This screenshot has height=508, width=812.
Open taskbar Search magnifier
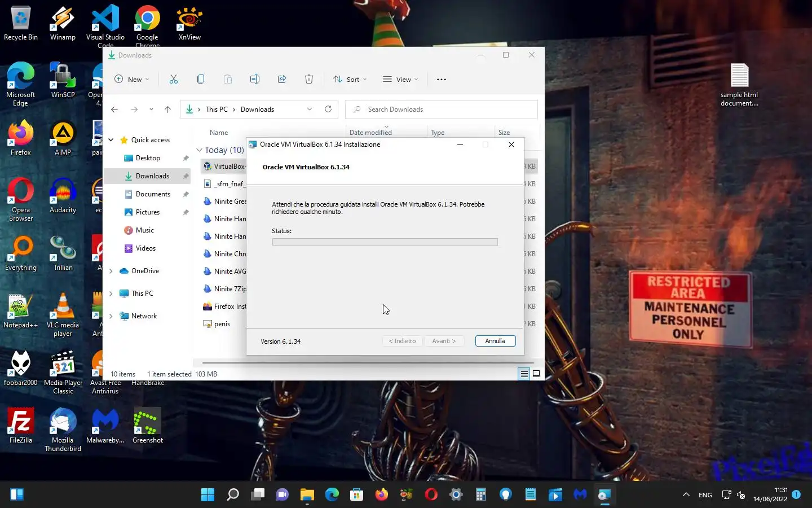coord(232,495)
